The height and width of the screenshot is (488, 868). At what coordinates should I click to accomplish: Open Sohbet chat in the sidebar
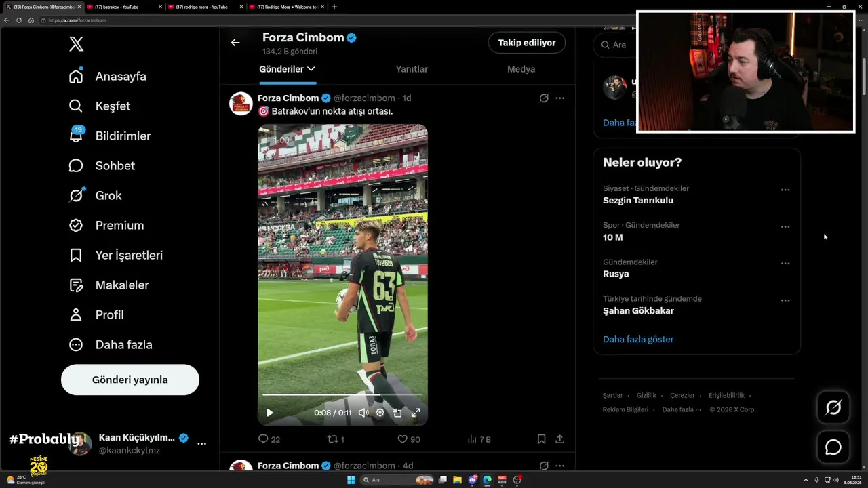click(102, 166)
